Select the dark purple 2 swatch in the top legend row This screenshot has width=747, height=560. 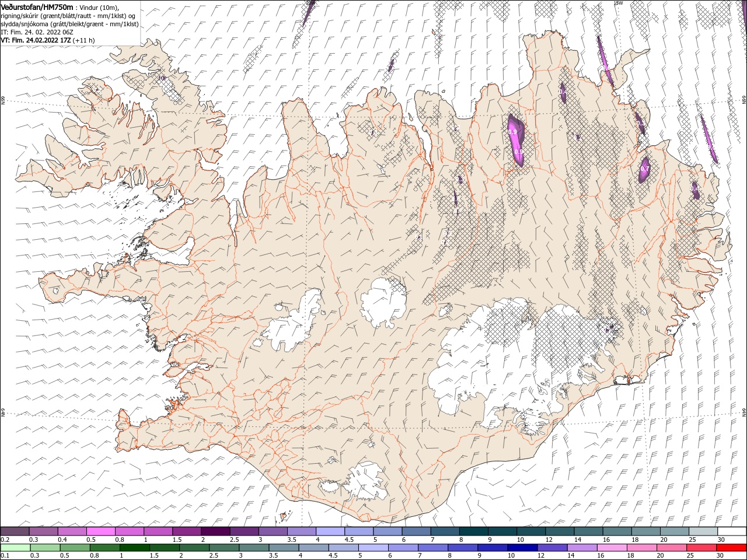coord(215,531)
